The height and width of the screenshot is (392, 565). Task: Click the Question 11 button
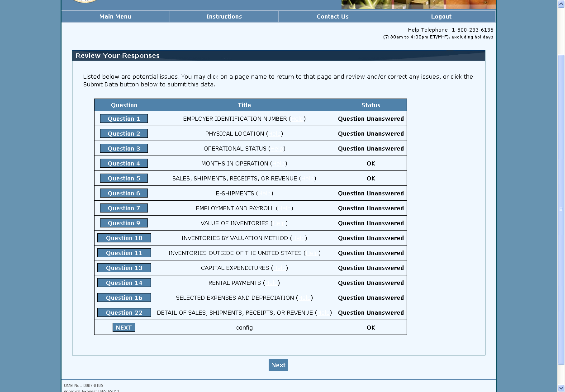pos(124,253)
